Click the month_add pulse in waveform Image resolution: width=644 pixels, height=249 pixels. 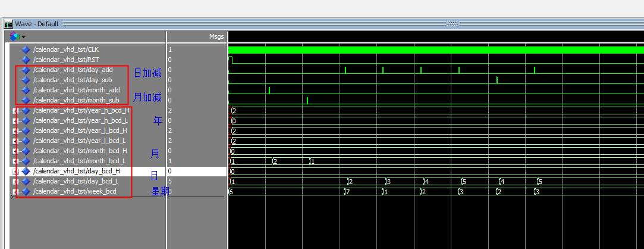click(269, 90)
